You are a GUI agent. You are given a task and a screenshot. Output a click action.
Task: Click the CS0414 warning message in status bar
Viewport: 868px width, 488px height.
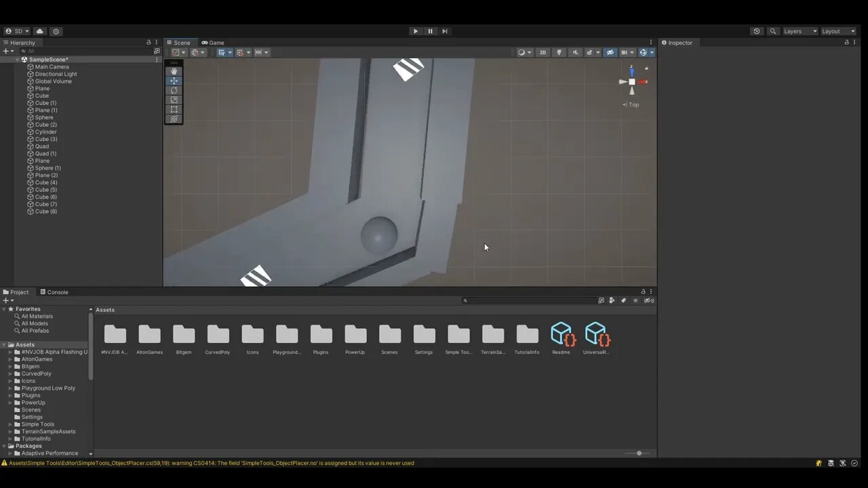coord(211,463)
